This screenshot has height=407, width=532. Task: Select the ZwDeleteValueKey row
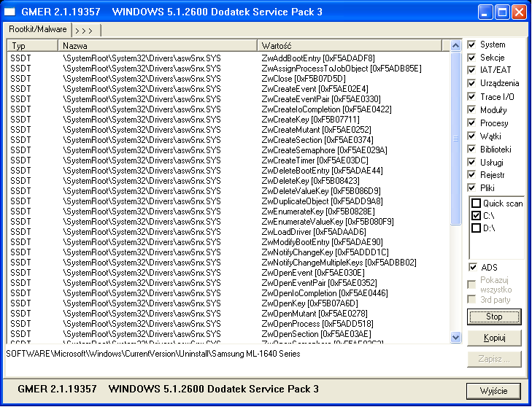pyautogui.click(x=228, y=191)
